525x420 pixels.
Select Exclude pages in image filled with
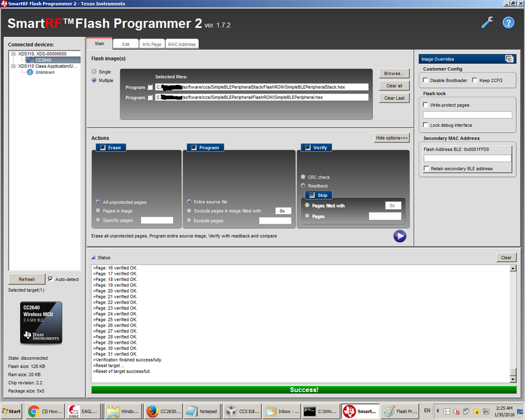pyautogui.click(x=189, y=211)
